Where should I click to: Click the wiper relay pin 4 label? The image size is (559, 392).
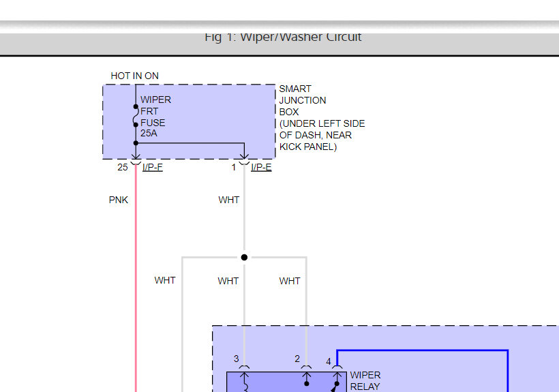tap(329, 362)
